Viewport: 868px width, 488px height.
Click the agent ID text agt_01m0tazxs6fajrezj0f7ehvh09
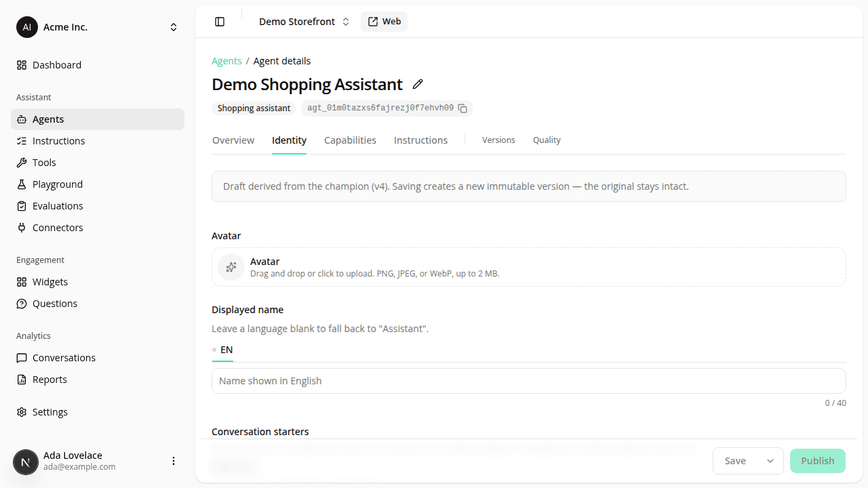(x=380, y=108)
